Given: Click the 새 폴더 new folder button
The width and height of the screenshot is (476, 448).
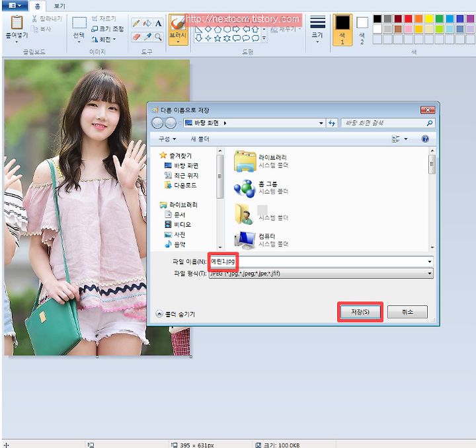Looking at the screenshot, I should click(200, 139).
